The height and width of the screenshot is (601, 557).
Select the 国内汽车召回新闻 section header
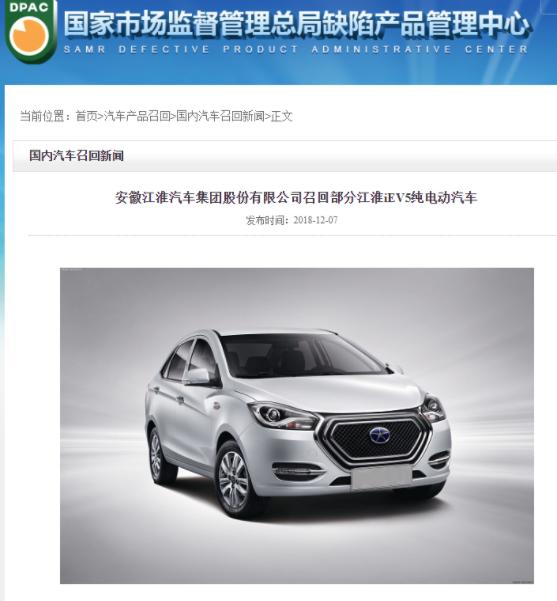tap(77, 156)
